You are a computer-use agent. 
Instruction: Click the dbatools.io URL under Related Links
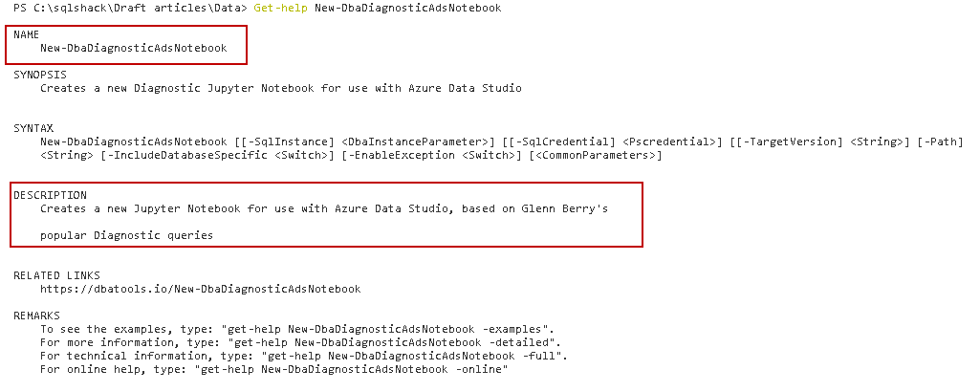coord(200,289)
